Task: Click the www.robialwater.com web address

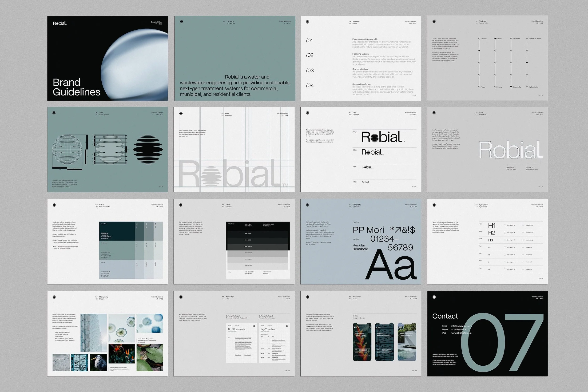Action: click(x=461, y=333)
